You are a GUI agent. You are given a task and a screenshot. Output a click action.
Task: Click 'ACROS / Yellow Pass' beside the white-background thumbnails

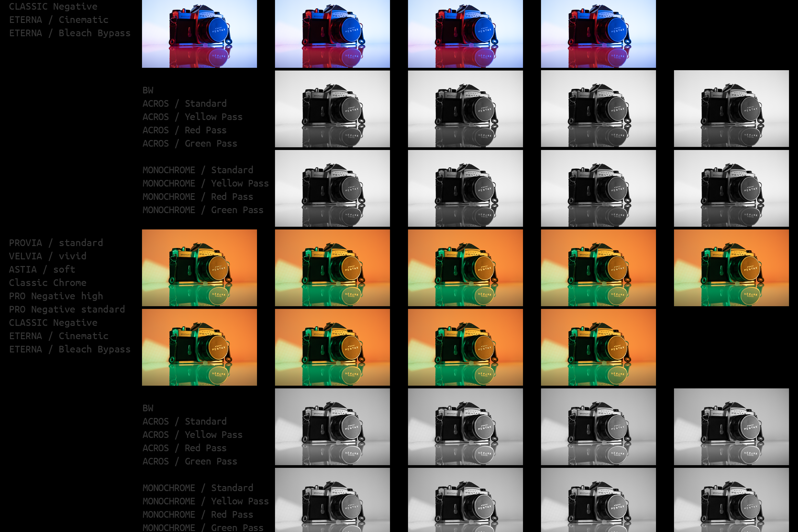193,117
